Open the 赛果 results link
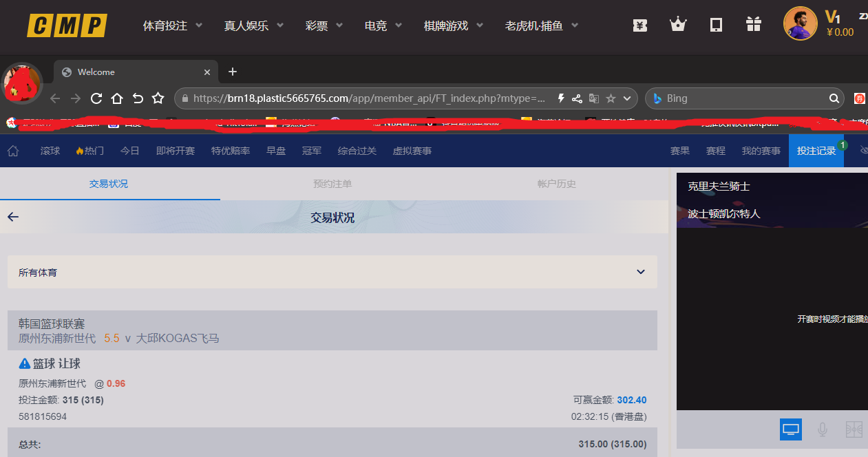The width and height of the screenshot is (868, 457). click(679, 150)
